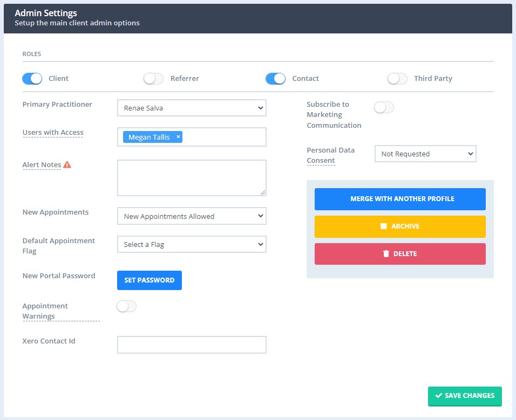516x420 pixels.
Task: Click the Merge With Another Profile button
Action: pyautogui.click(x=400, y=199)
